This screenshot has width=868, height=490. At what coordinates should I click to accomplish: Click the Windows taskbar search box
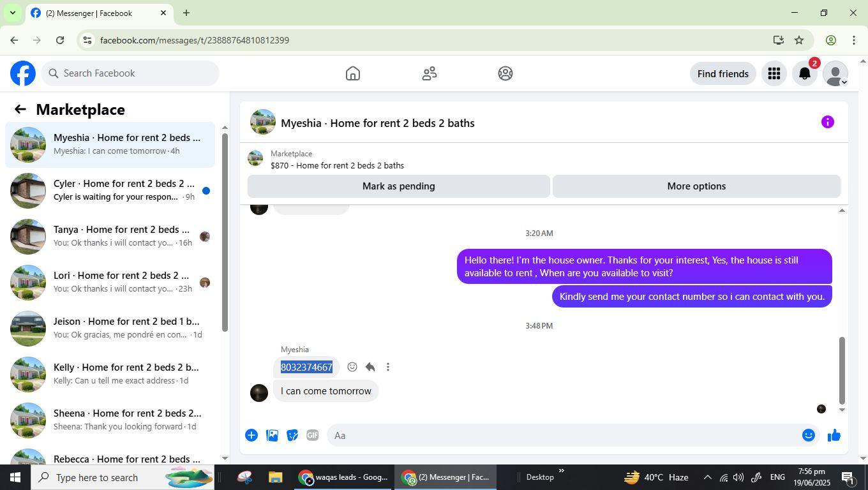click(123, 477)
